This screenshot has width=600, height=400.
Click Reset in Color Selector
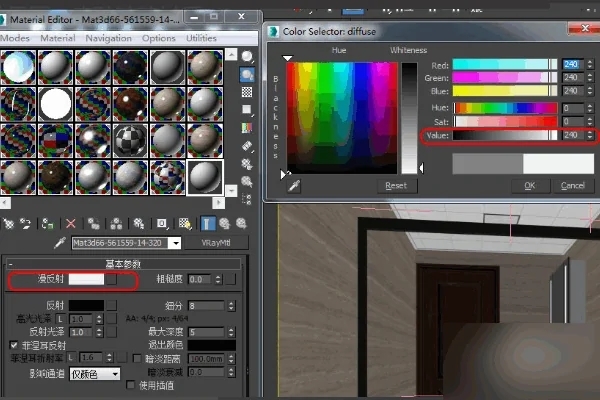[x=396, y=186]
